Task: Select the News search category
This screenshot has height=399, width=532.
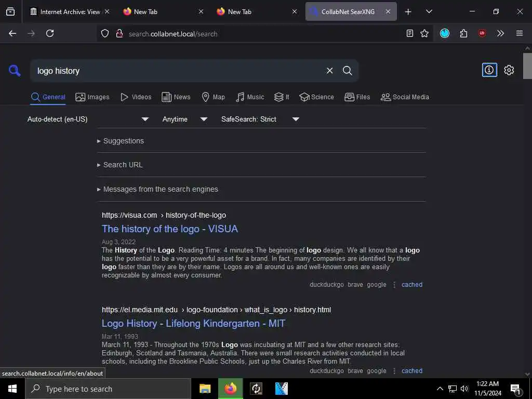Action: 176,97
